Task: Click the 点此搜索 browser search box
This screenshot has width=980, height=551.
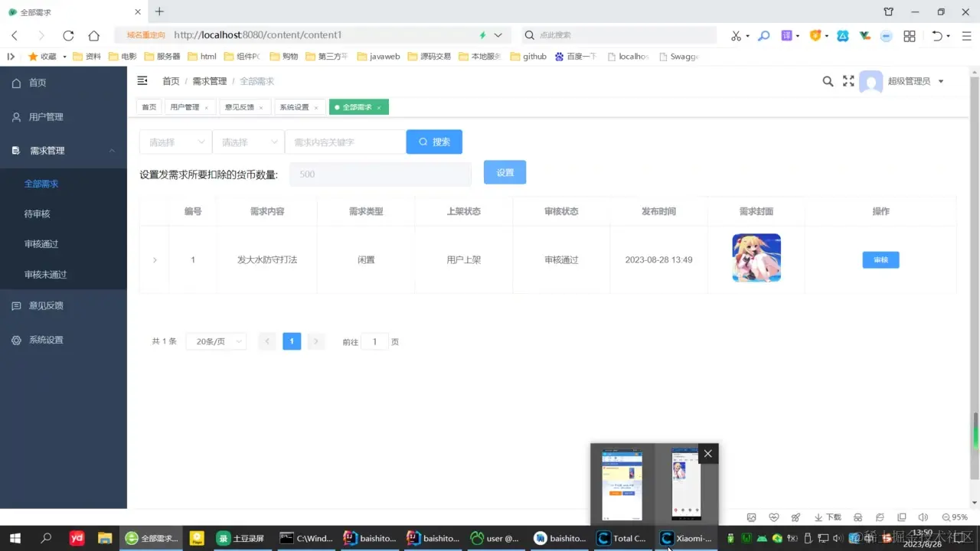Action: pyautogui.click(x=619, y=35)
